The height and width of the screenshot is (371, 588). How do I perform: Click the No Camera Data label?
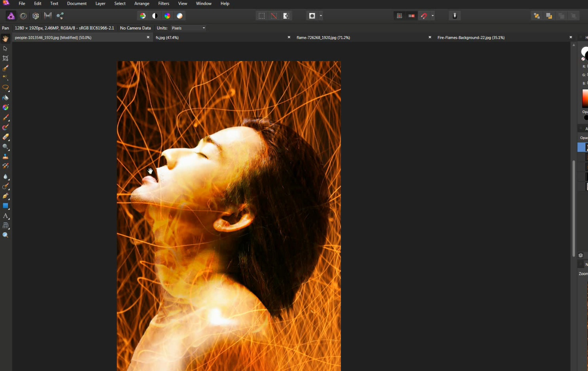point(135,28)
